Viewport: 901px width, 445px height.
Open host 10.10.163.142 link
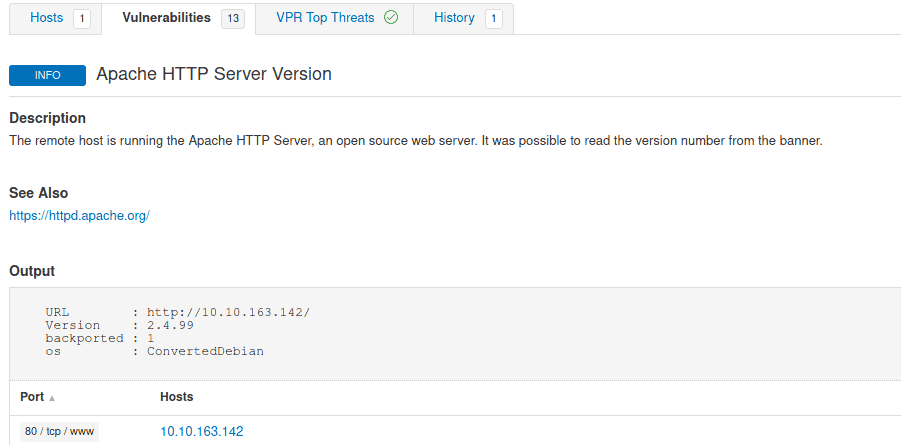(x=202, y=431)
